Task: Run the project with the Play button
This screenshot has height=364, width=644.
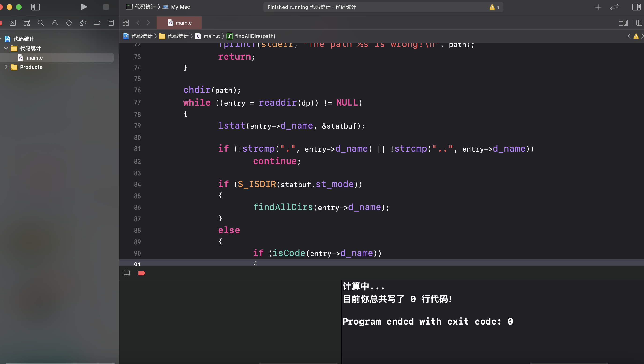Action: (84, 7)
